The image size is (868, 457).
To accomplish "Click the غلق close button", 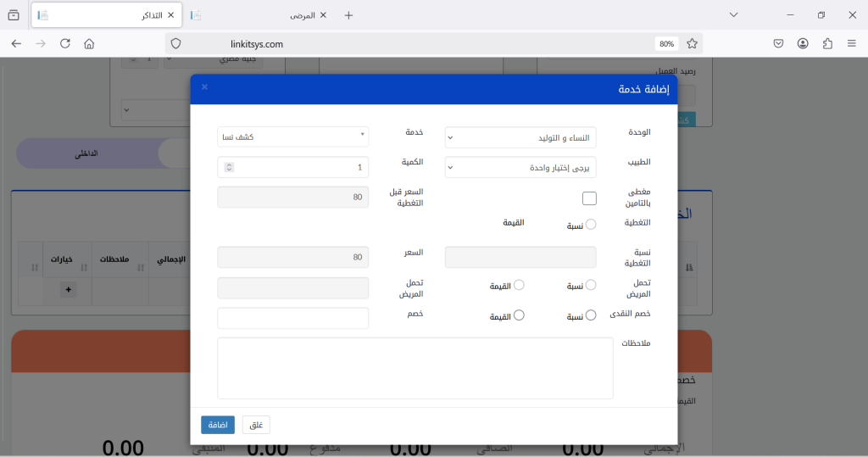I will 256,425.
